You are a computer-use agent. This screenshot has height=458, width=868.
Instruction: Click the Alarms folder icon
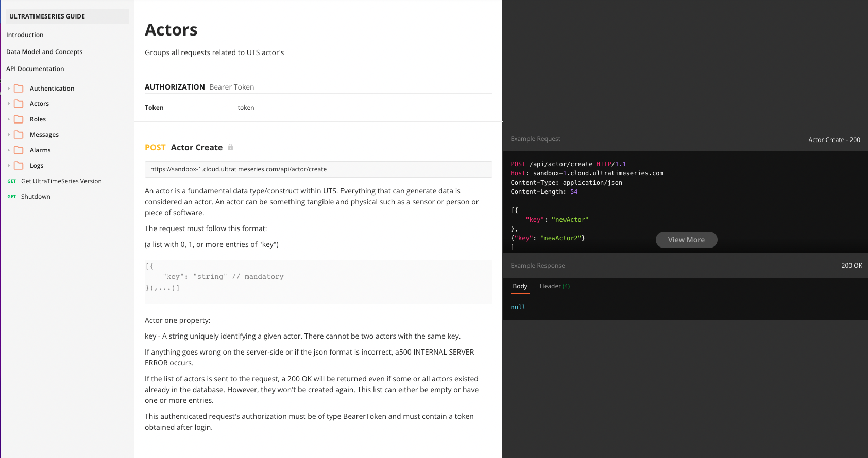point(19,150)
